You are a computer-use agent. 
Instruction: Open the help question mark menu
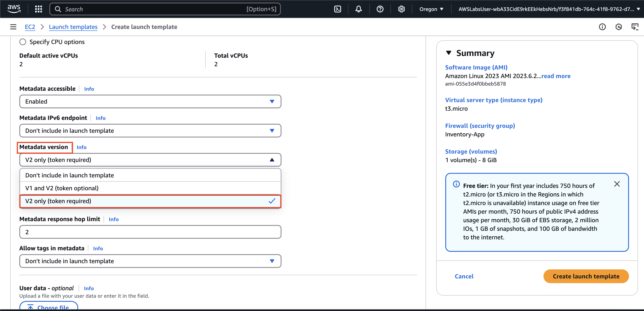coord(380,9)
